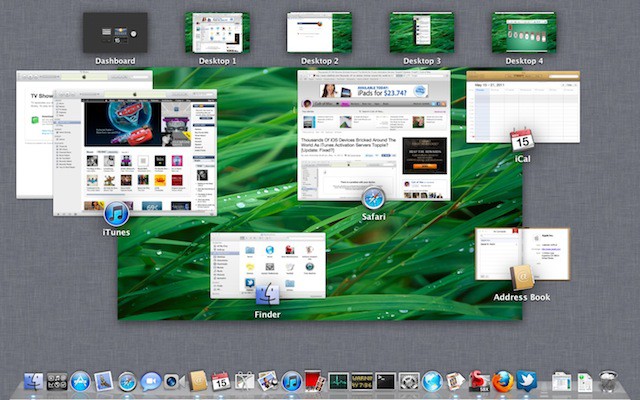Image resolution: width=640 pixels, height=400 pixels.
Task: Open the Twitter app from the Dock
Action: 526,381
